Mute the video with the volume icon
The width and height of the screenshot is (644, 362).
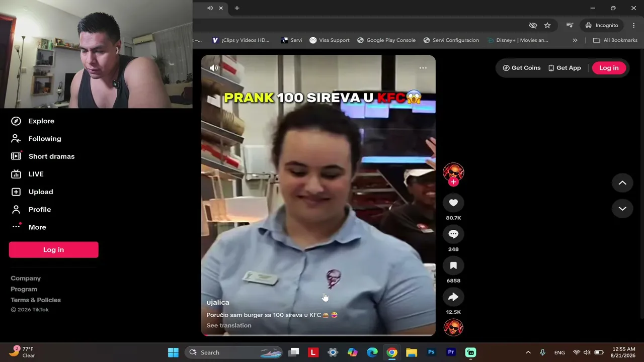coord(214,68)
